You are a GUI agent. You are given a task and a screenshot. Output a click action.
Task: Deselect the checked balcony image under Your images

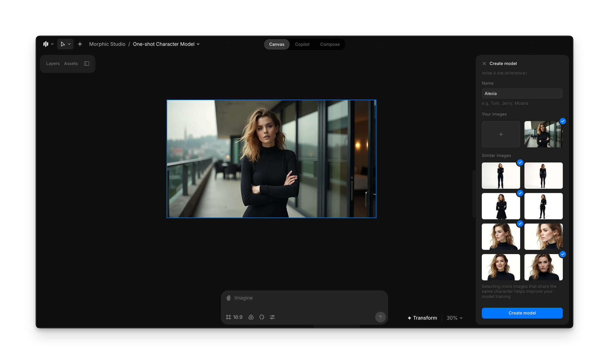[x=543, y=134]
